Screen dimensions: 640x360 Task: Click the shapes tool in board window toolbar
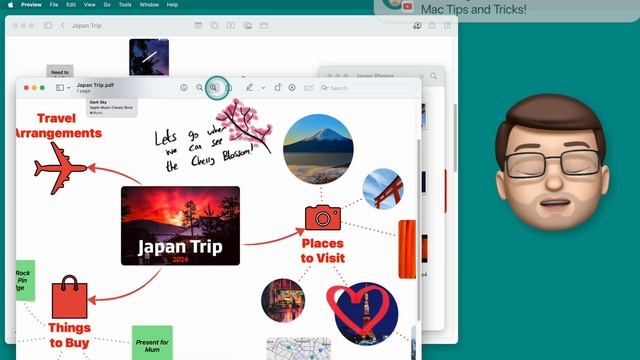[x=214, y=25]
